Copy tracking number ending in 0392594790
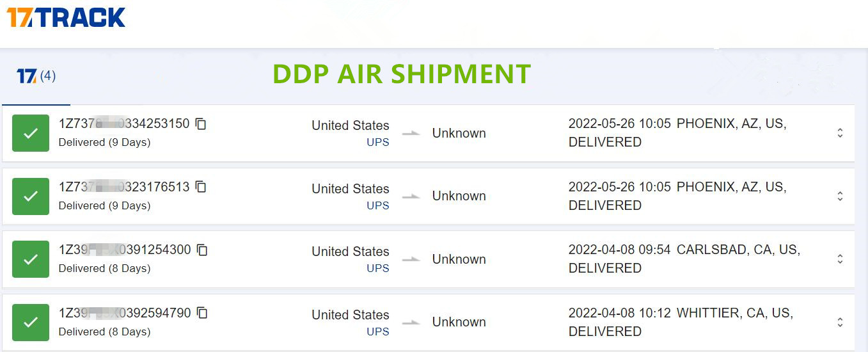This screenshot has height=352, width=868. 202,313
